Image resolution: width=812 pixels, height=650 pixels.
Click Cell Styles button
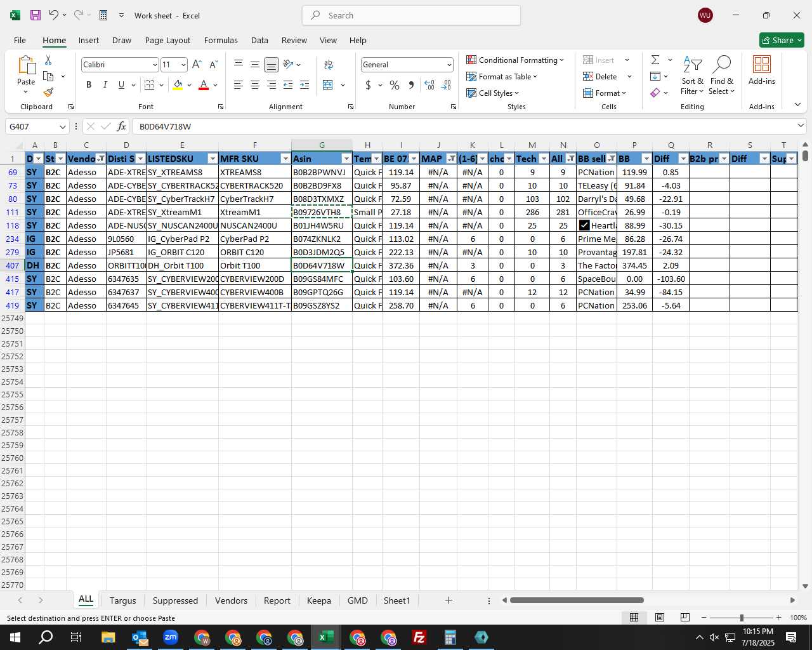point(493,93)
